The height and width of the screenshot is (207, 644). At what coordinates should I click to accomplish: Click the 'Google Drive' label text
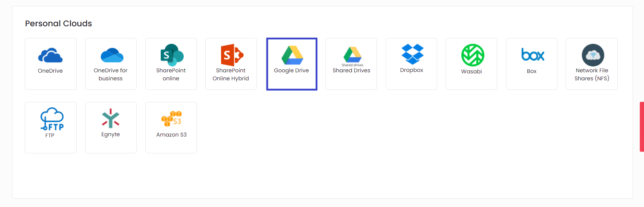coord(291,70)
